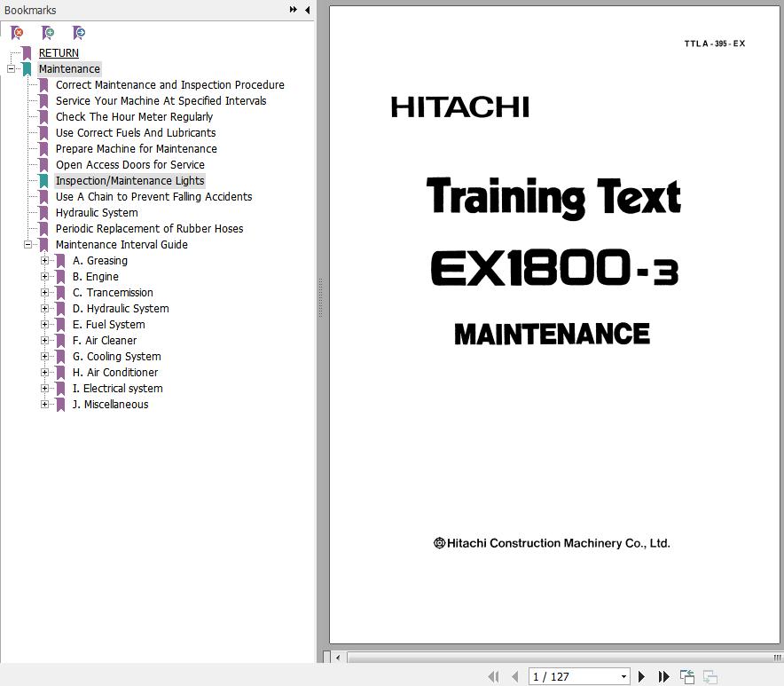Collapse the Maintenance bookmark tree
Screen dimensions: 784x686
point(11,69)
